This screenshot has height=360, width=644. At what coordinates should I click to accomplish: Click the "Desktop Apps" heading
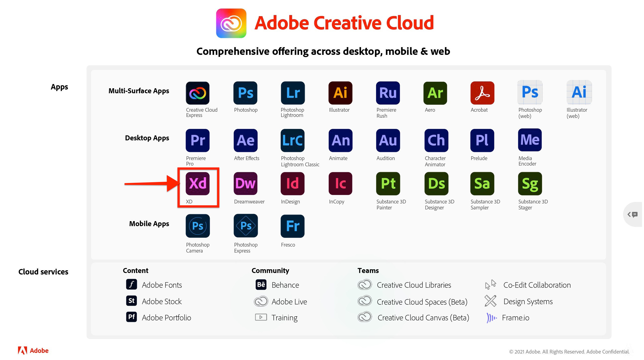point(147,138)
